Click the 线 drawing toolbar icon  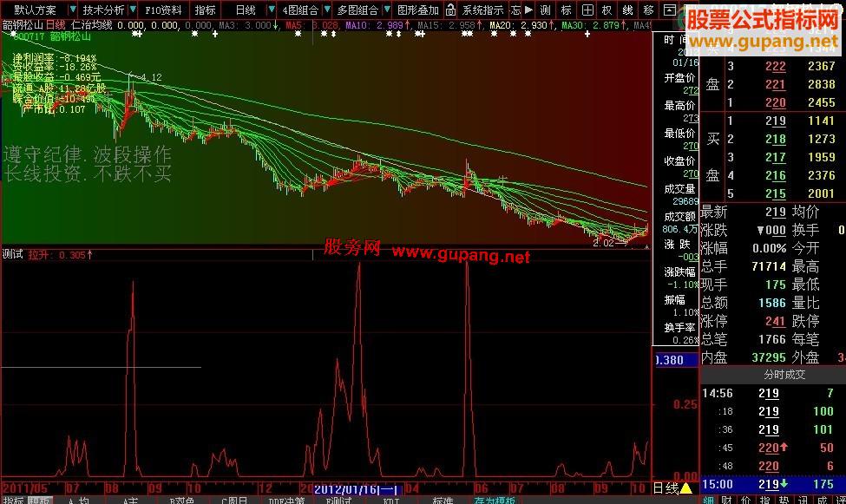627,10
